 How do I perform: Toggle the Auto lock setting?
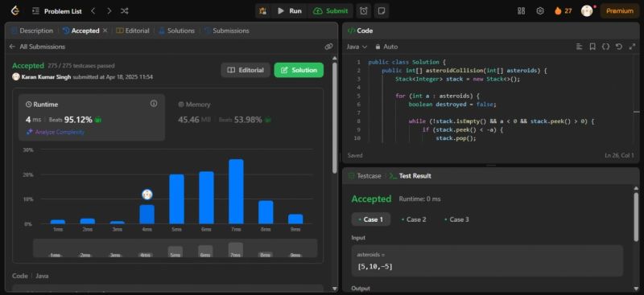[x=386, y=47]
